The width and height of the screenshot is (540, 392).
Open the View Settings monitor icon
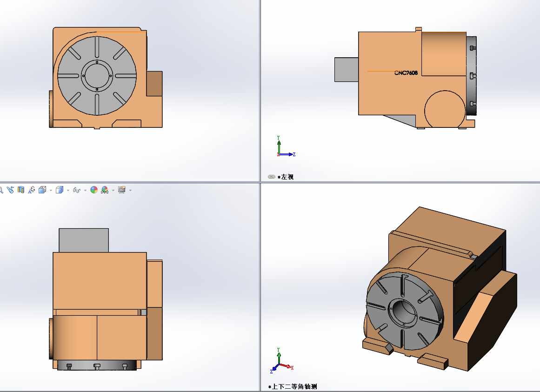click(x=122, y=190)
